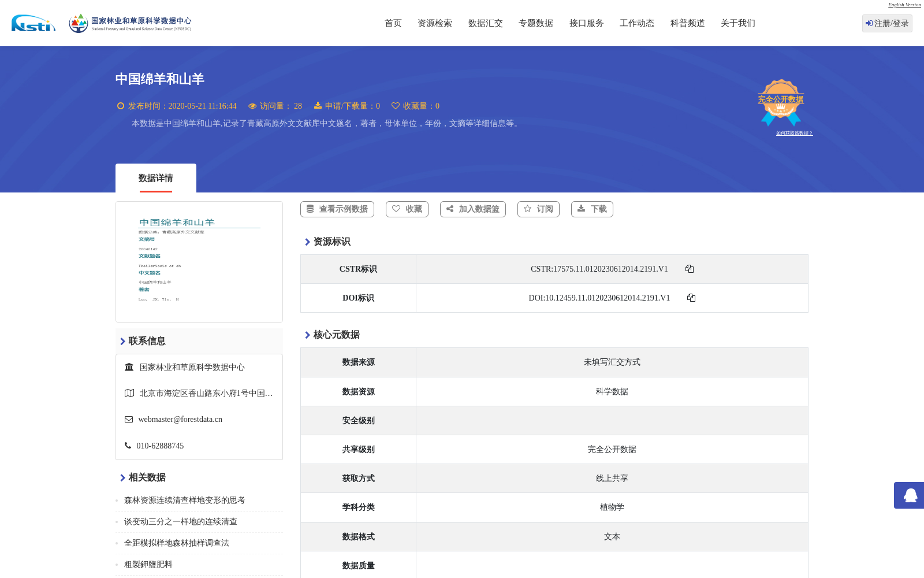Image resolution: width=924 pixels, height=578 pixels.
Task: Collapse the 核心元数据 section header
Action: 332,335
